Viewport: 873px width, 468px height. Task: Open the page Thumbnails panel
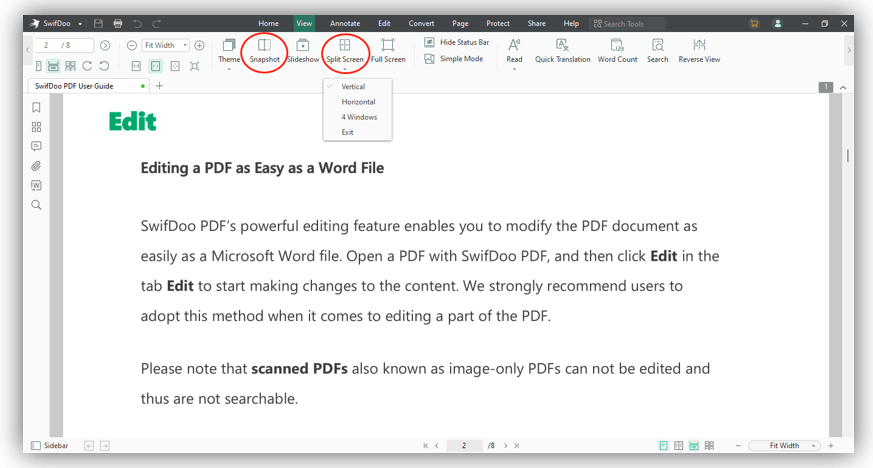[x=36, y=127]
